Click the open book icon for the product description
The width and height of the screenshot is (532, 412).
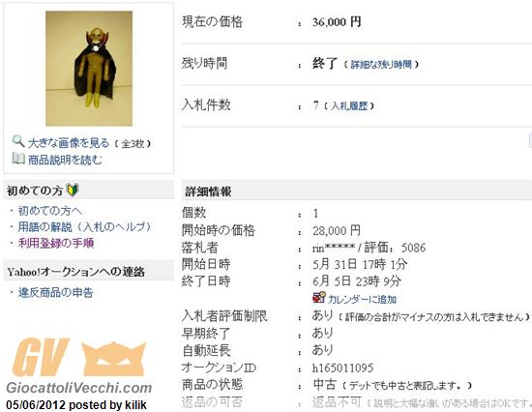(18, 159)
